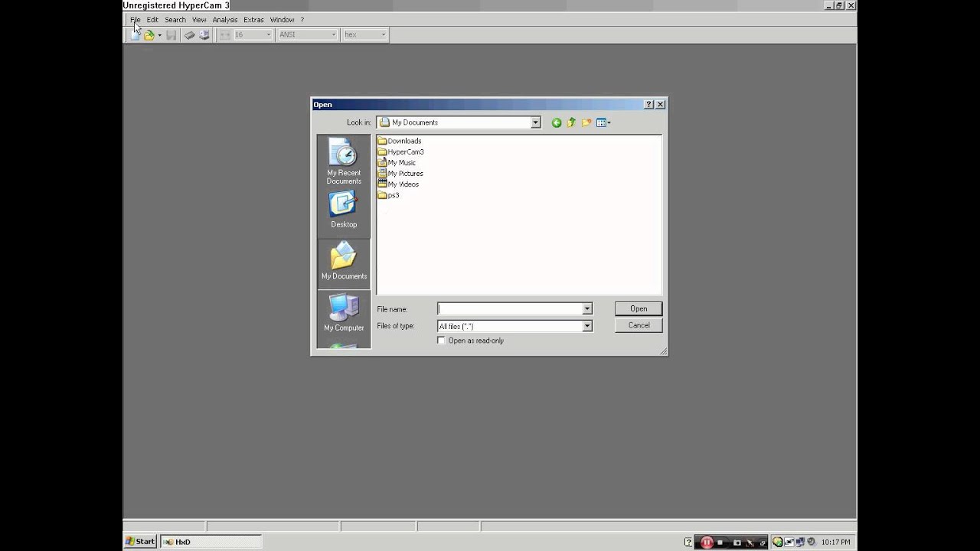Select the My Music folder
Image resolution: width=980 pixels, height=551 pixels.
397,162
